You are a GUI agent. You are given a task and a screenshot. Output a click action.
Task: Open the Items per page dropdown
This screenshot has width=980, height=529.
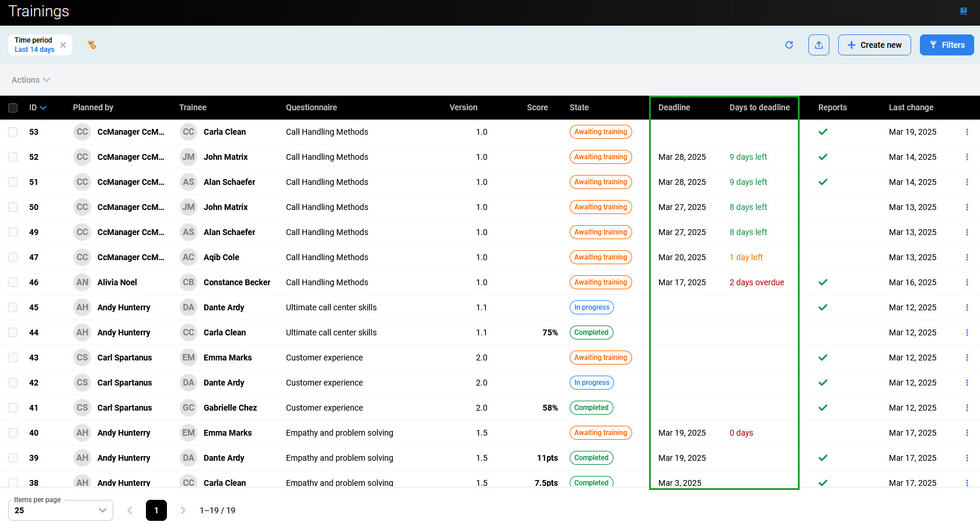click(61, 510)
